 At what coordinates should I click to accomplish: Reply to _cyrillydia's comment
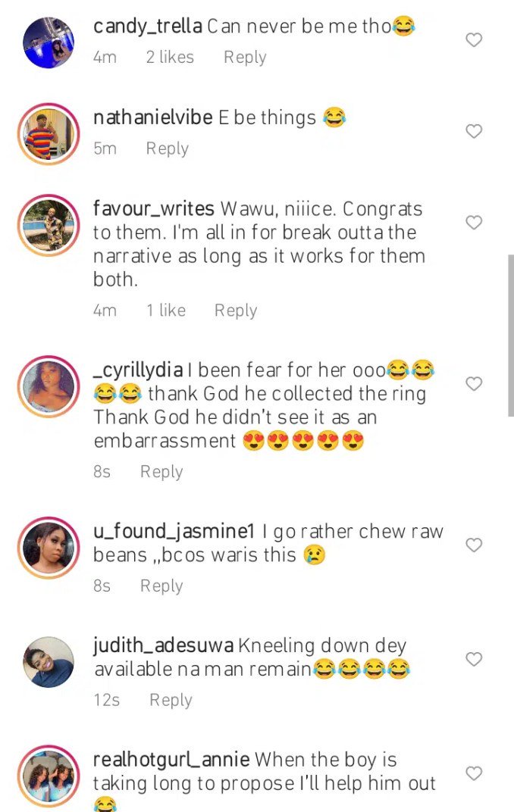coord(161,472)
